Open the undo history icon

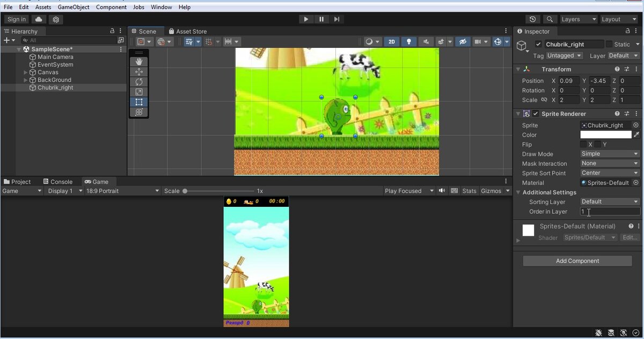(x=532, y=19)
